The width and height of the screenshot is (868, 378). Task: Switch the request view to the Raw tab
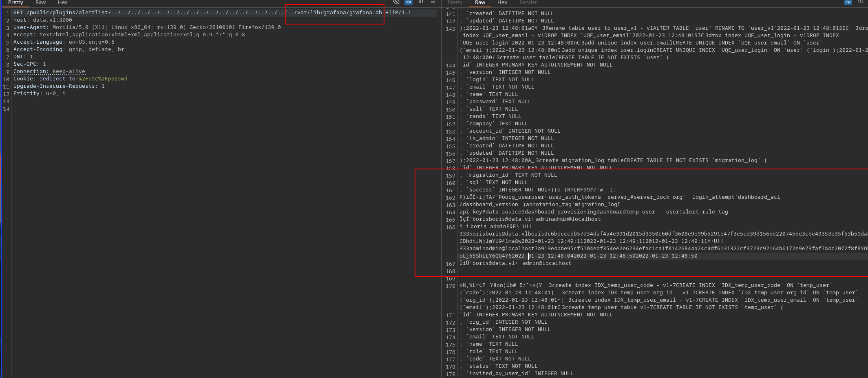[40, 3]
